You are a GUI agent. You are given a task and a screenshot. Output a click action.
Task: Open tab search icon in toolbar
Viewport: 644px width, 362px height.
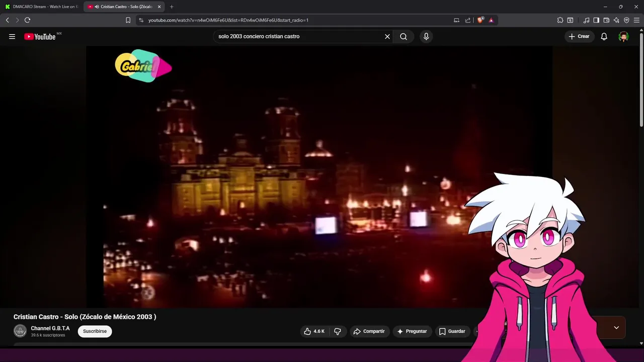[570, 20]
